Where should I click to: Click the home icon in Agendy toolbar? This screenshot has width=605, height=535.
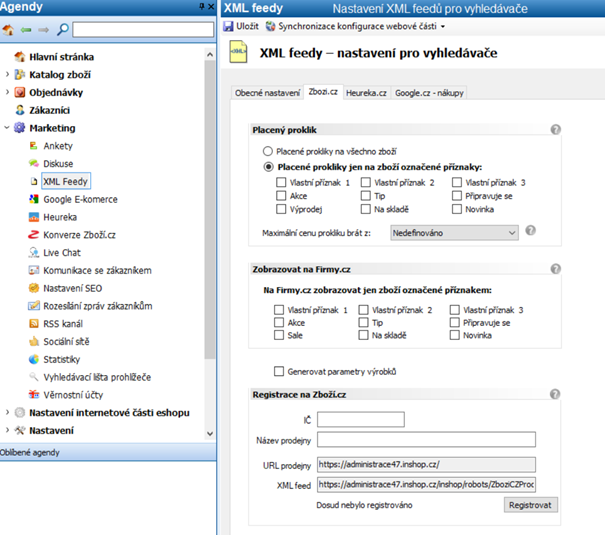pyautogui.click(x=9, y=31)
